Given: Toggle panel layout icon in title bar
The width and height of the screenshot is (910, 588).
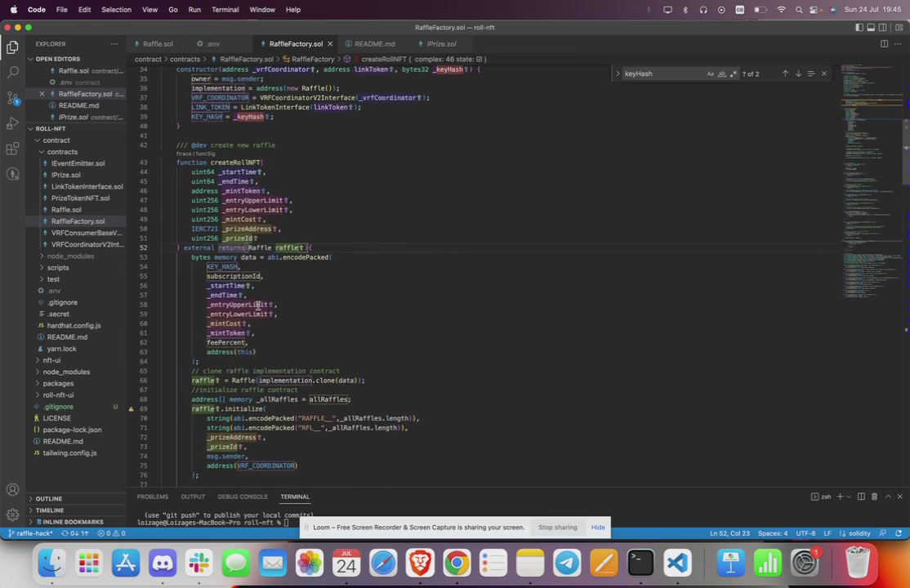Looking at the screenshot, I should coord(871,27).
